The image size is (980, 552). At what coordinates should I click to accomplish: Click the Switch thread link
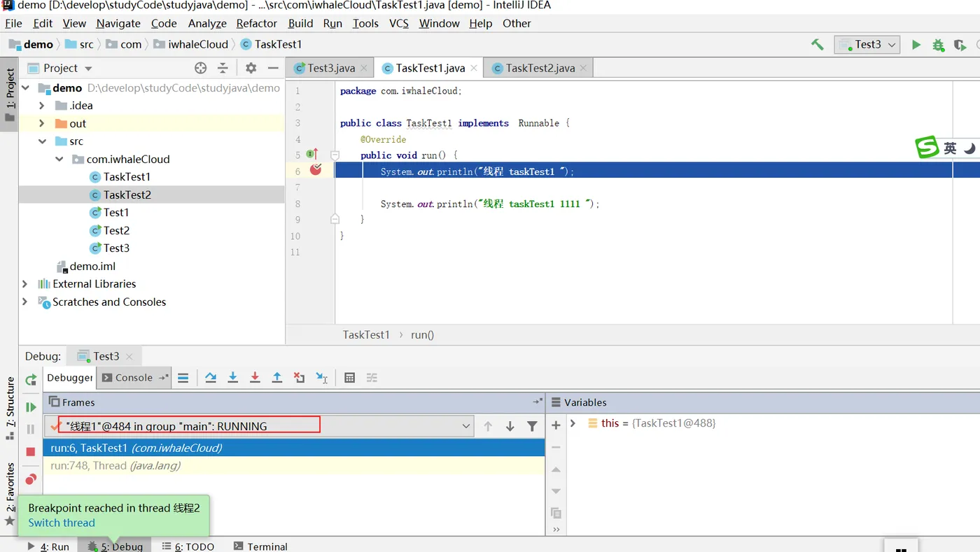click(62, 523)
